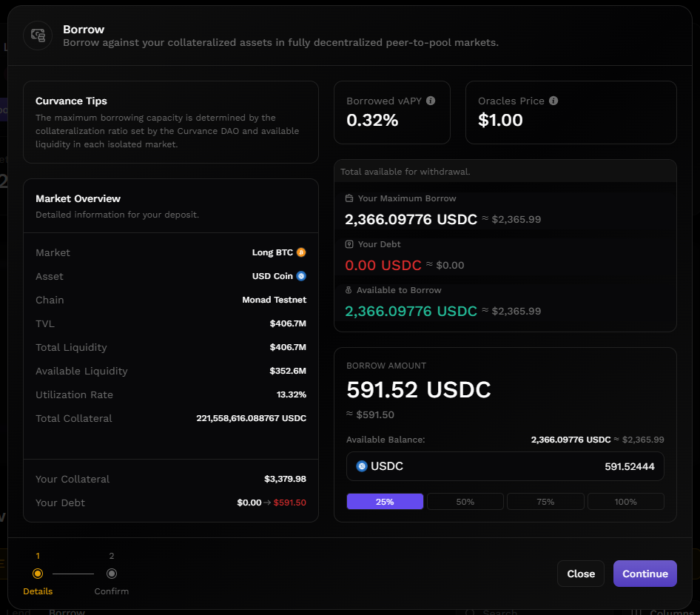The image size is (700, 615).
Task: Click the Borrowed vAPY info icon
Action: (431, 101)
